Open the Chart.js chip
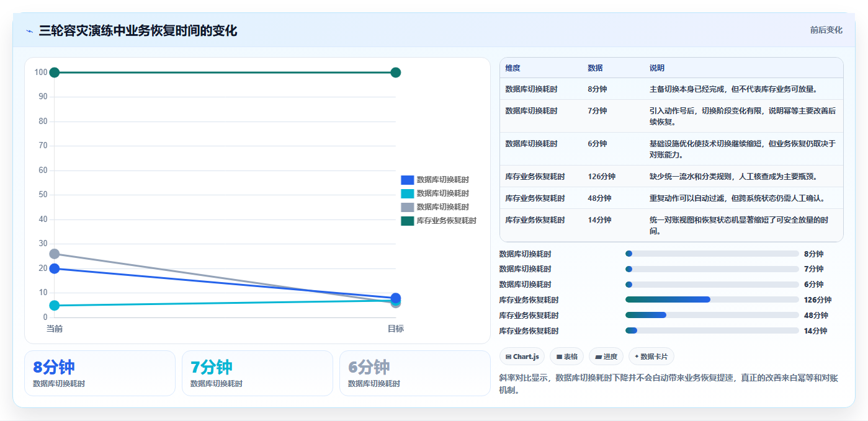Screen dimensions: 868x421 point(522,357)
